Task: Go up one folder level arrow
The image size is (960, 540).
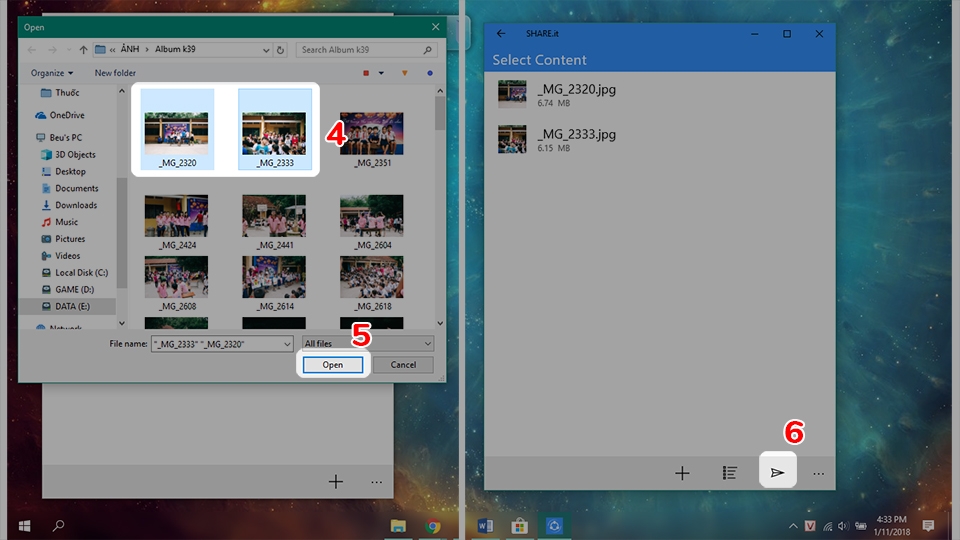Action: click(x=83, y=50)
